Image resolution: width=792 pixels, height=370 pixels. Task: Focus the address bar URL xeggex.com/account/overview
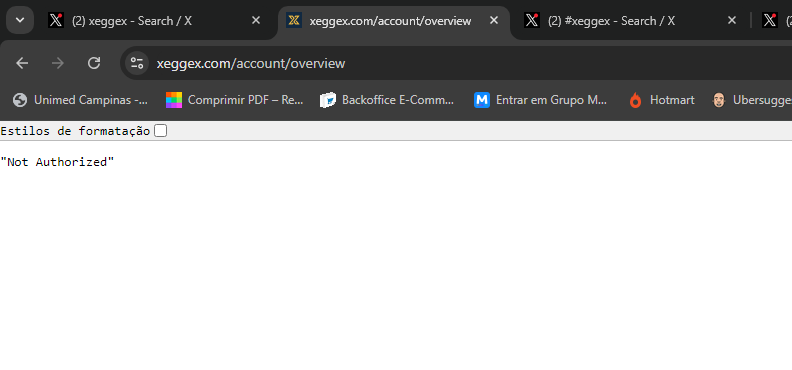click(x=251, y=64)
